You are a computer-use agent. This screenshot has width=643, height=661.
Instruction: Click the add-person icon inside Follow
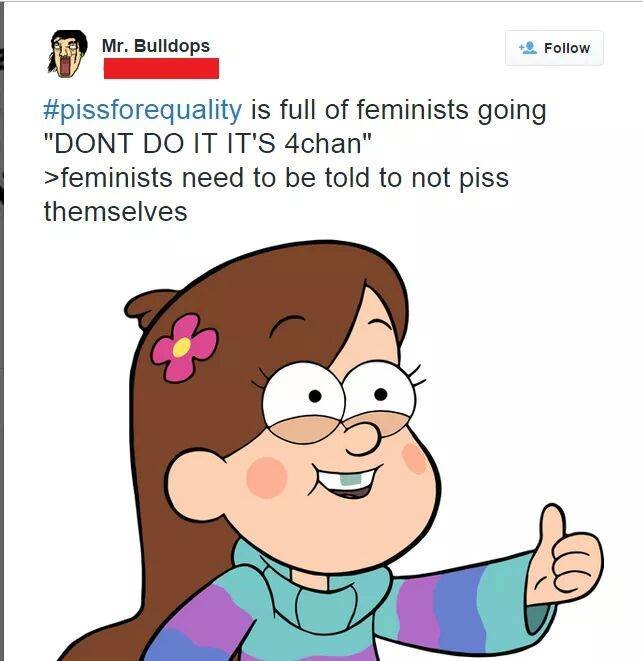tap(527, 48)
